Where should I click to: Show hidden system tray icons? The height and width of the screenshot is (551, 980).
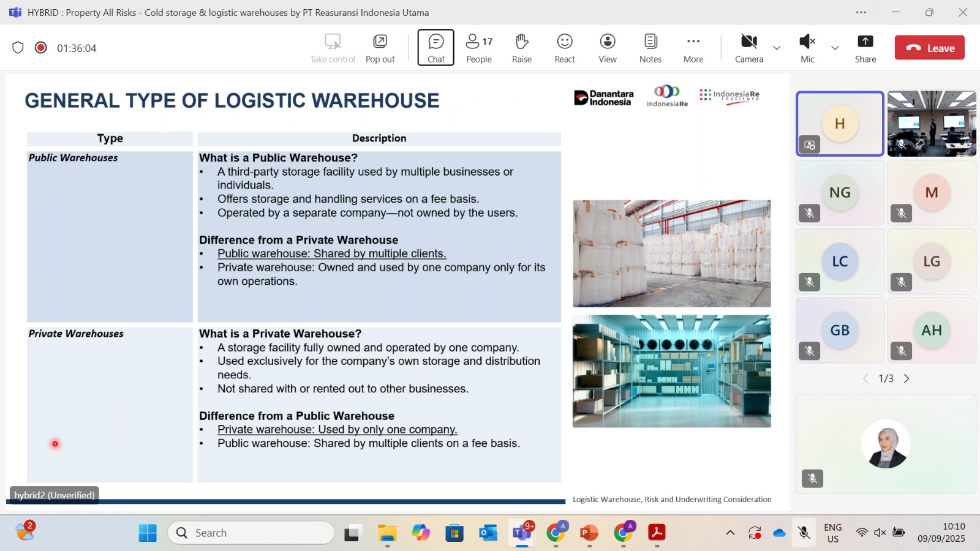[x=730, y=533]
